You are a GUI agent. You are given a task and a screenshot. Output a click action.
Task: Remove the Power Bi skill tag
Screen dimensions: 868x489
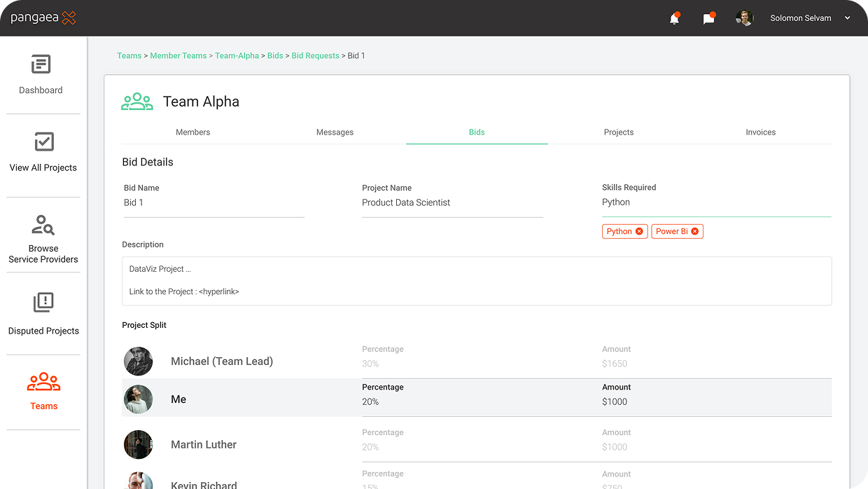pyautogui.click(x=694, y=231)
